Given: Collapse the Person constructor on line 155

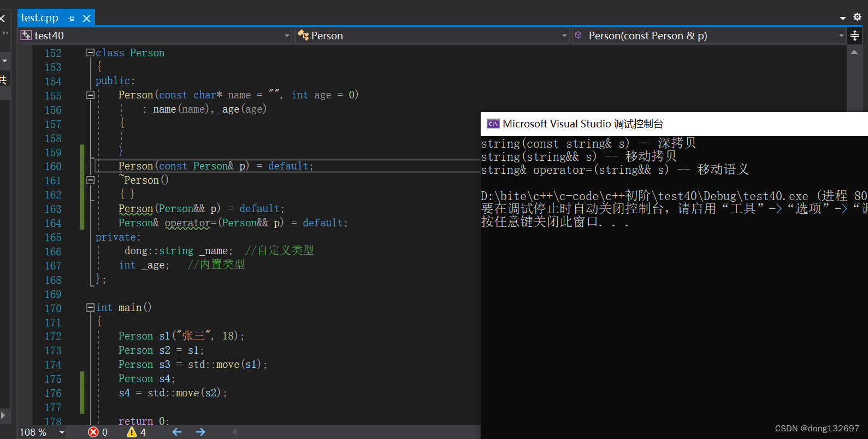Looking at the screenshot, I should click(90, 95).
